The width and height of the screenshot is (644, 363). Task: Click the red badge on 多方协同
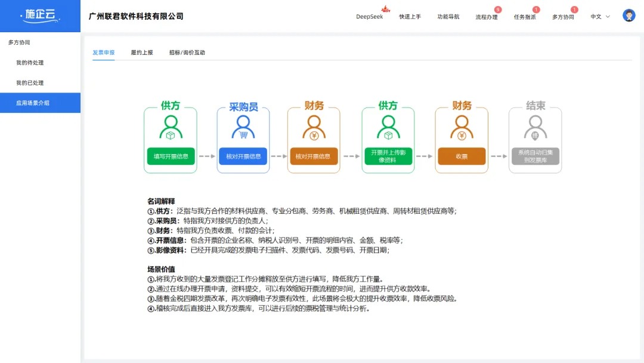tap(574, 10)
